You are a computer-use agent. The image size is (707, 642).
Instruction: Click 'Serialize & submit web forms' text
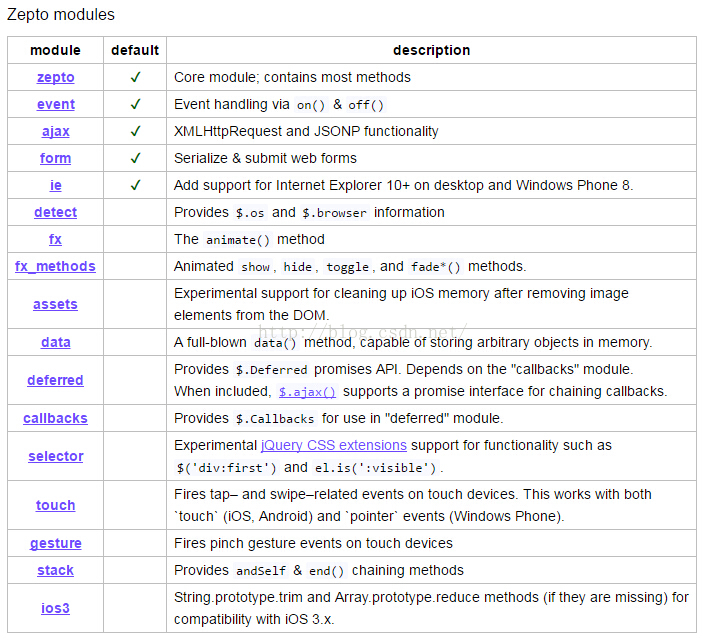pos(265,158)
